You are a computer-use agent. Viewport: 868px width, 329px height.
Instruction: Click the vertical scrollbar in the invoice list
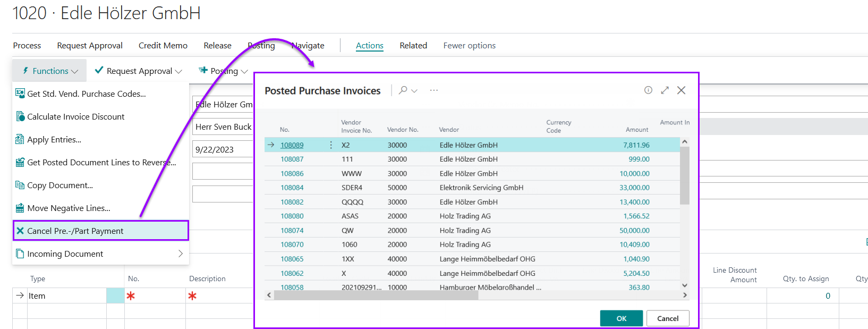click(x=685, y=175)
